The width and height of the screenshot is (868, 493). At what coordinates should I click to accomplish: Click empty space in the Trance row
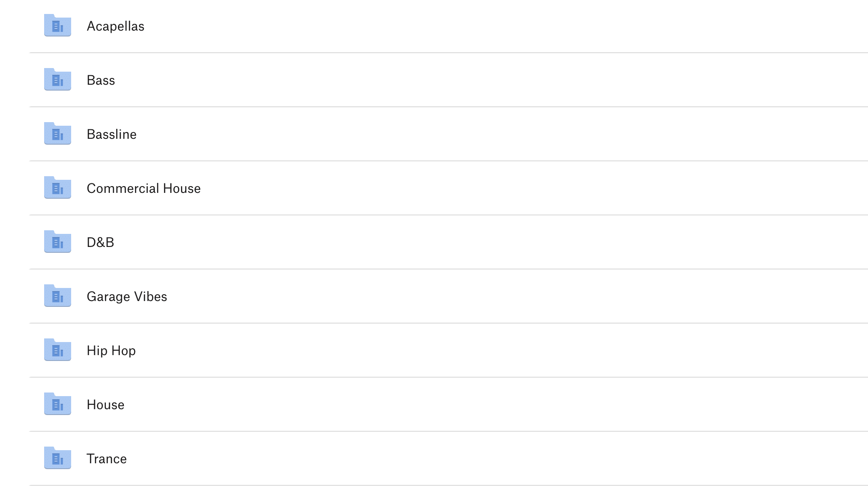[x=495, y=459]
